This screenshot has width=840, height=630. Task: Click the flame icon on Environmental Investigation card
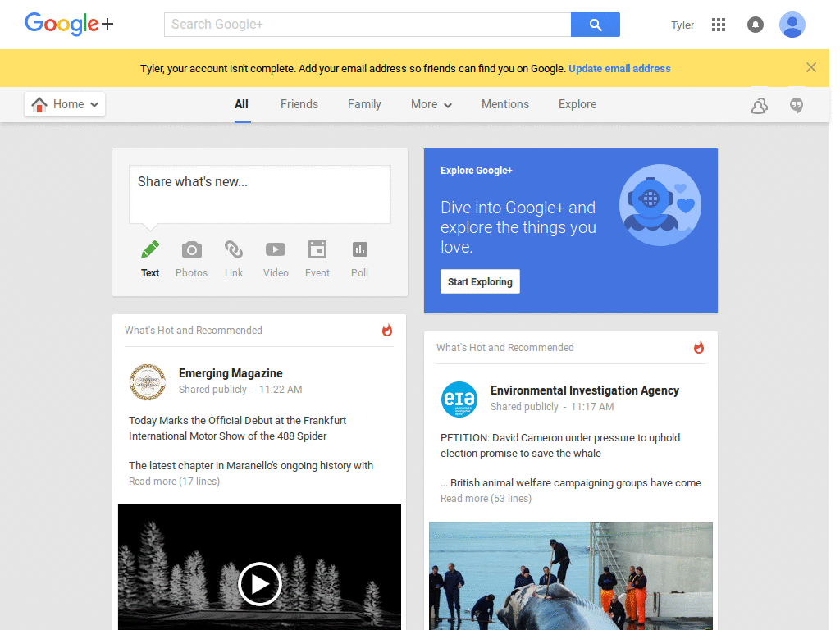[x=699, y=347]
